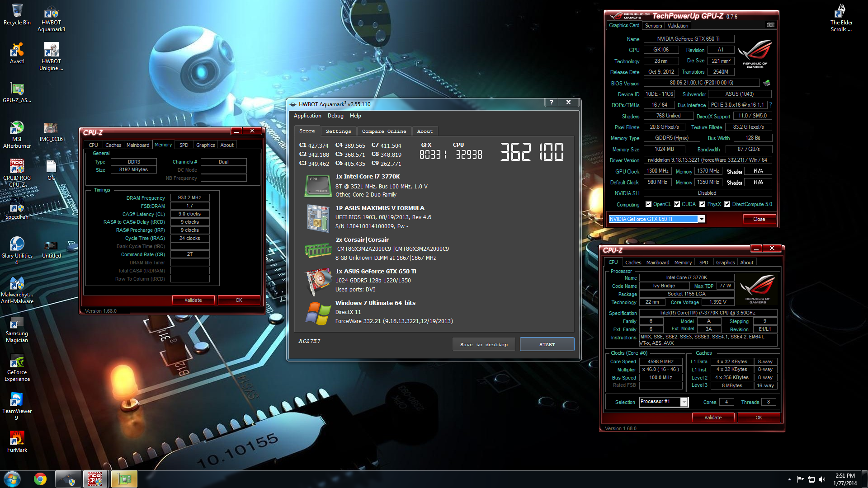
Task: Click OK in the processor CPU-Z window
Action: click(759, 418)
